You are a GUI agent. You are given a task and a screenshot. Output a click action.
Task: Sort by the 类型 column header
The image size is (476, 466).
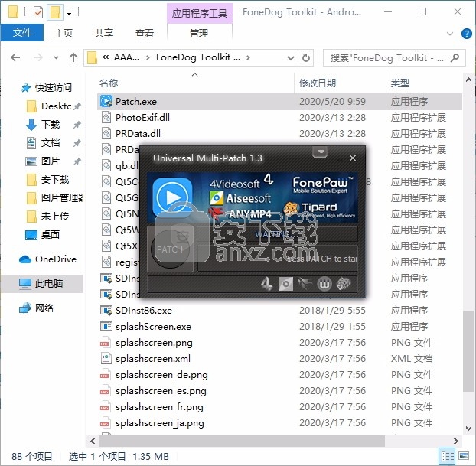pos(400,83)
